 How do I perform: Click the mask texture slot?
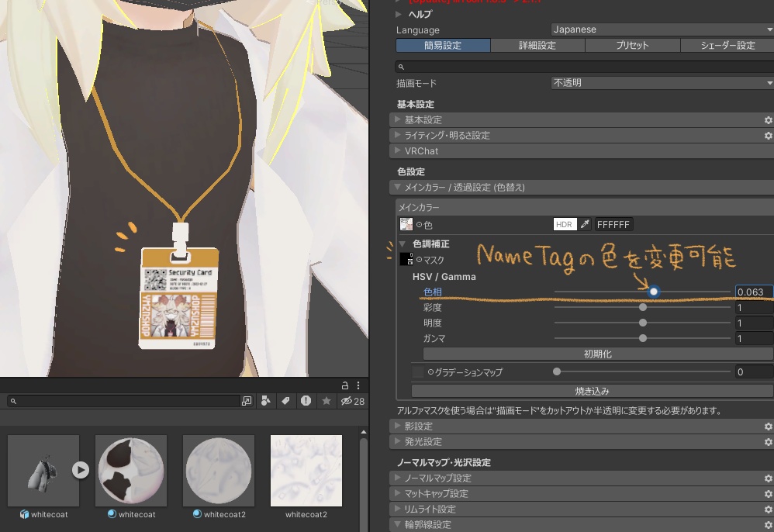[x=406, y=259]
